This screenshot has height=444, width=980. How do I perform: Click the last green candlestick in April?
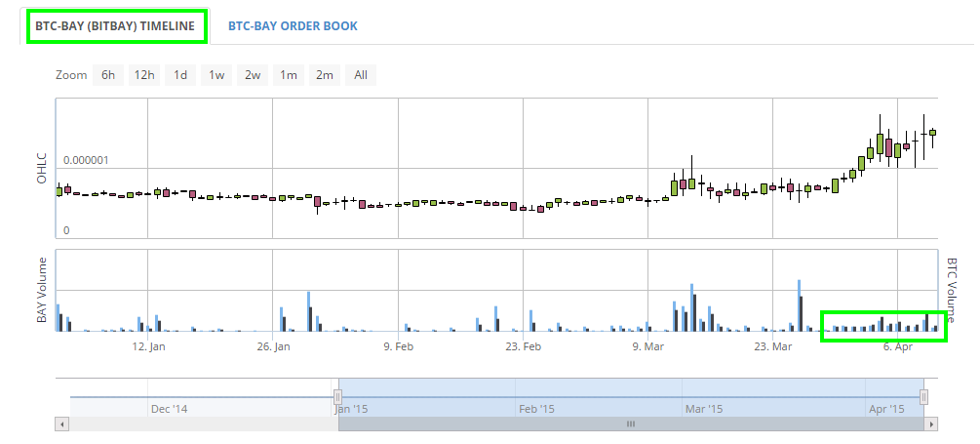(x=932, y=132)
